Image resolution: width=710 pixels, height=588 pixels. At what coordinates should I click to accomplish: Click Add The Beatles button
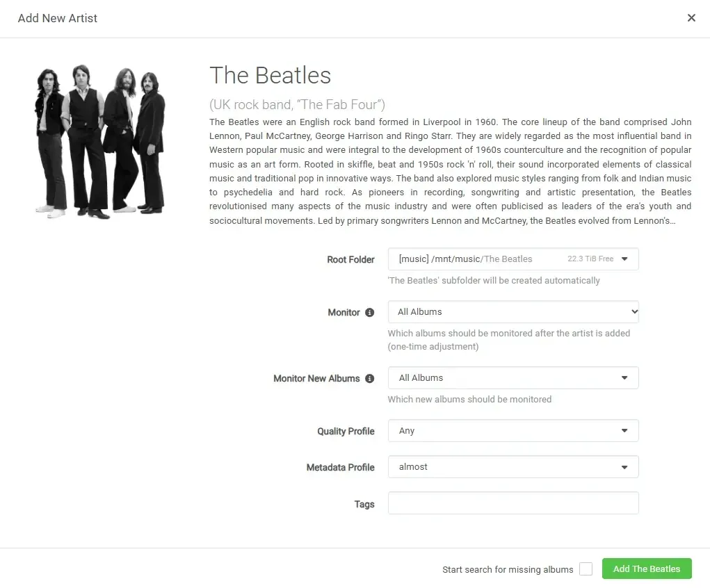click(646, 568)
